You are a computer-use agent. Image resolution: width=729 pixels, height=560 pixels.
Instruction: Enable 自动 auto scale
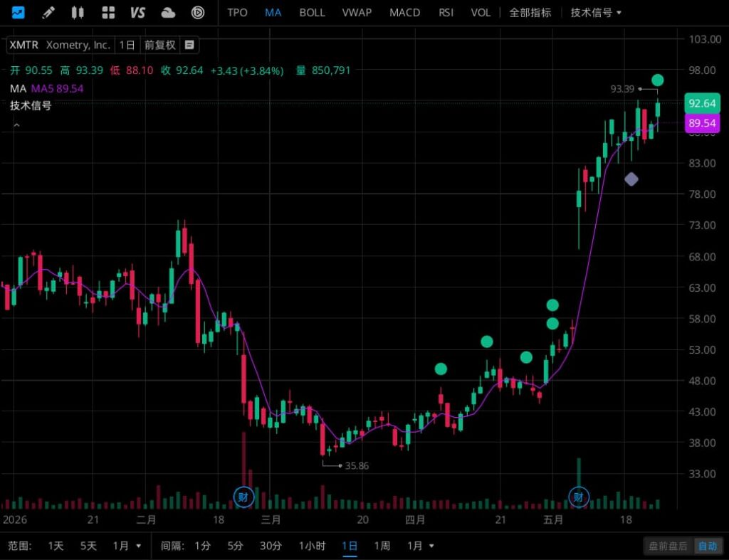pyautogui.click(x=708, y=546)
